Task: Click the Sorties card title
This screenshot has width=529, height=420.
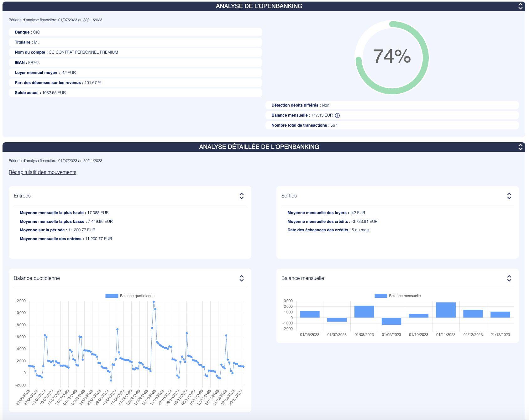Action: (x=289, y=196)
